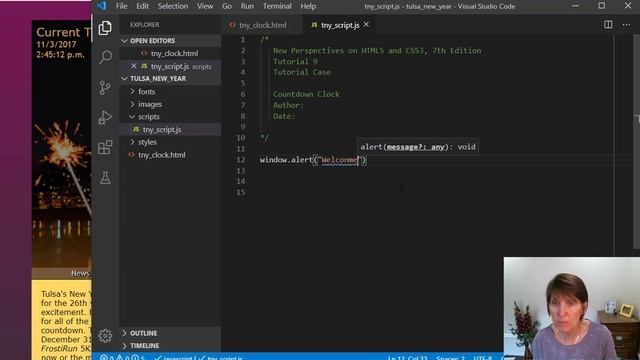This screenshot has width=640, height=360.
Task: Click the EXPLORER panel header
Action: tap(145, 24)
